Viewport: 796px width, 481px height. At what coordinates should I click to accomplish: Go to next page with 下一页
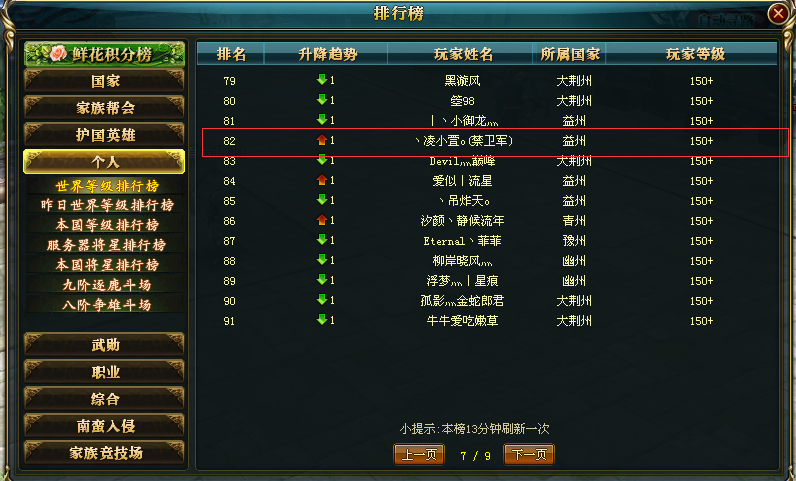pyautogui.click(x=529, y=455)
